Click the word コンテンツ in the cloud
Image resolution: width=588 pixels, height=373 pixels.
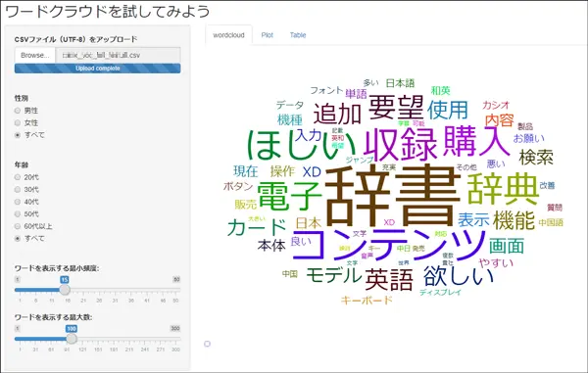pyautogui.click(x=388, y=245)
